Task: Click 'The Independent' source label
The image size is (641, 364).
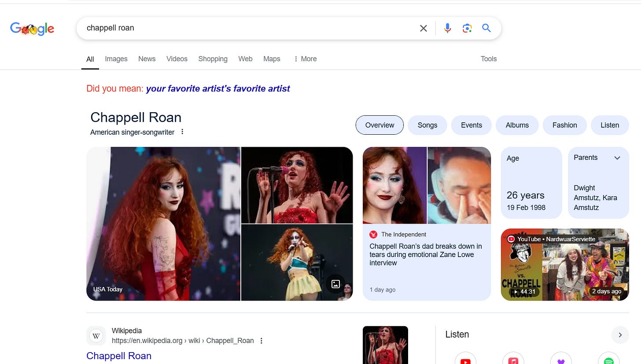Action: coord(404,234)
